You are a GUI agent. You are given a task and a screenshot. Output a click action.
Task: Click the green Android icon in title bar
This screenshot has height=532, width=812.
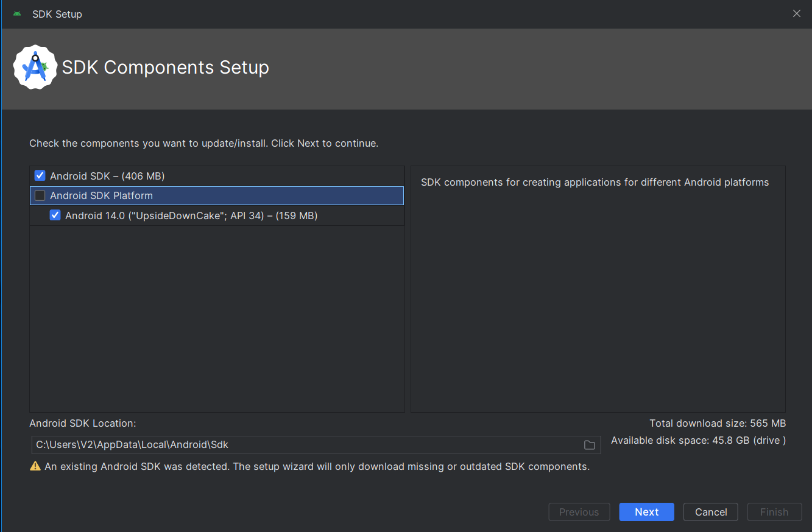click(x=17, y=14)
